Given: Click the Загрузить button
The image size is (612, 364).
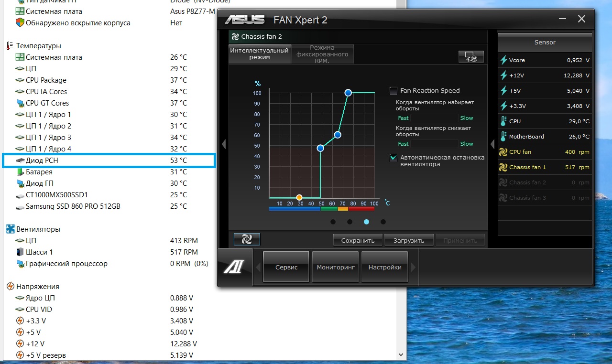Looking at the screenshot, I should [x=409, y=240].
